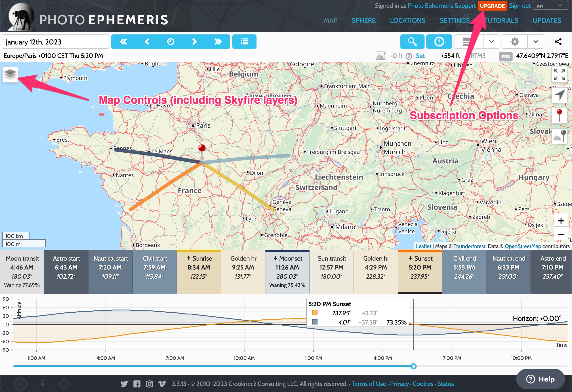This screenshot has width=572, height=392.
Task: Open the gear settings button
Action: [x=515, y=42]
